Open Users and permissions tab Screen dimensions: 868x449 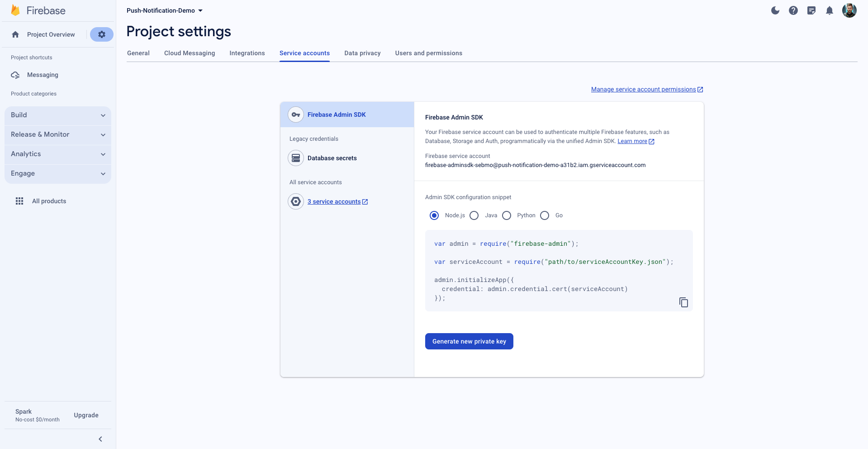[x=429, y=53]
